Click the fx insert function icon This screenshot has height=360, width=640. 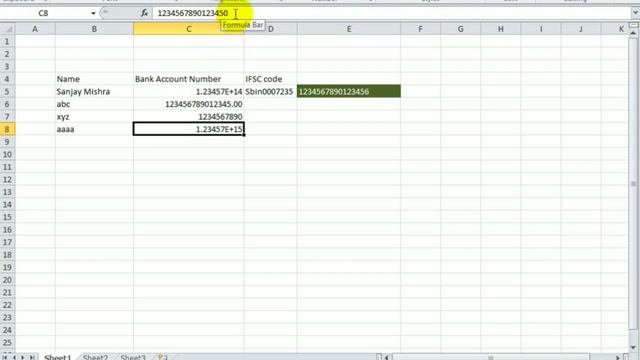pyautogui.click(x=144, y=13)
